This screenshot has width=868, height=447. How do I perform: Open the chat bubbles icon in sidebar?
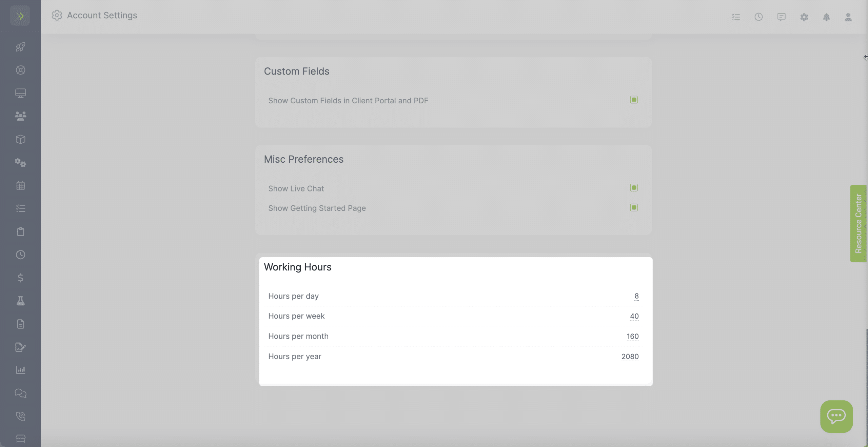pyautogui.click(x=20, y=393)
